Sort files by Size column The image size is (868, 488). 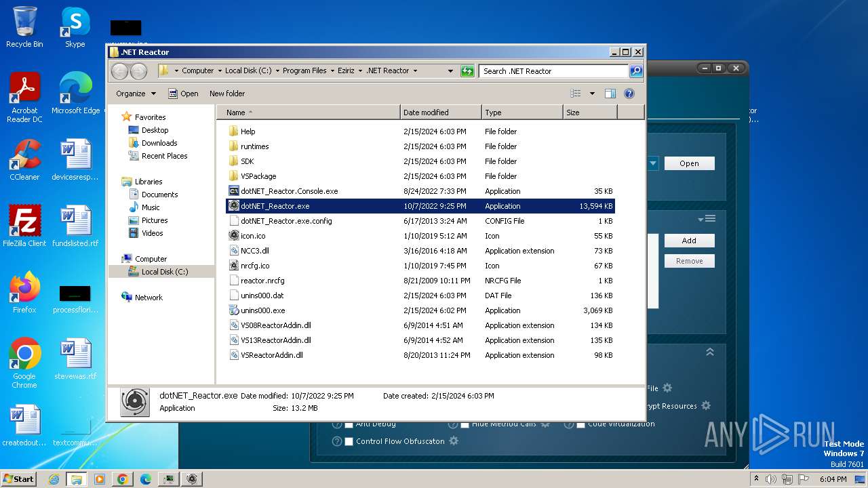point(590,113)
